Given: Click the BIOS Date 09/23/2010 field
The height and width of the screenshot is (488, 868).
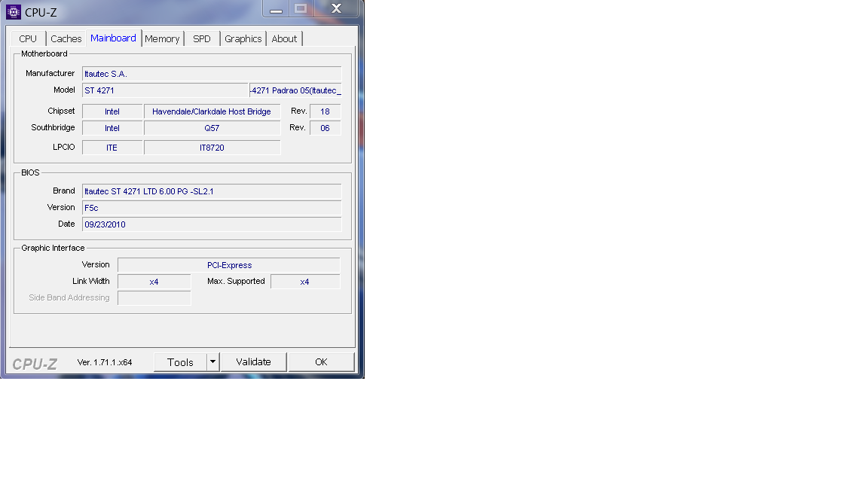Looking at the screenshot, I should (x=212, y=224).
